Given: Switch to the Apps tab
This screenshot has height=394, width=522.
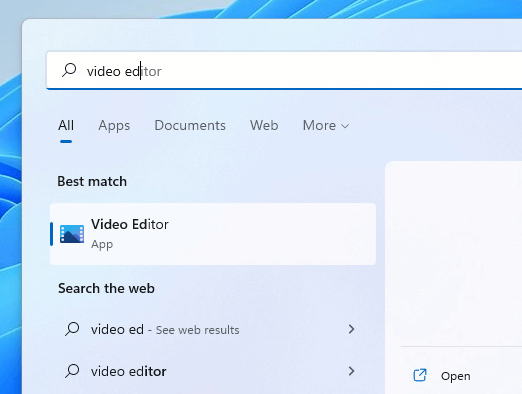Looking at the screenshot, I should [114, 126].
